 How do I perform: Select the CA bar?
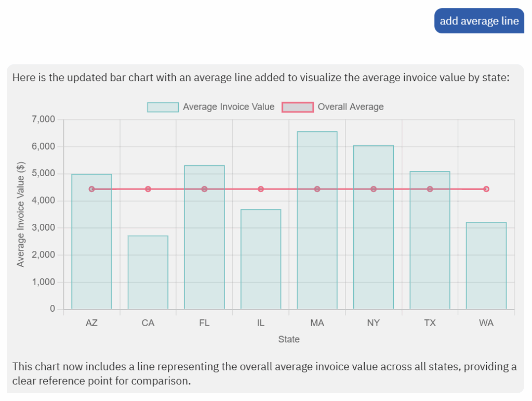(148, 273)
